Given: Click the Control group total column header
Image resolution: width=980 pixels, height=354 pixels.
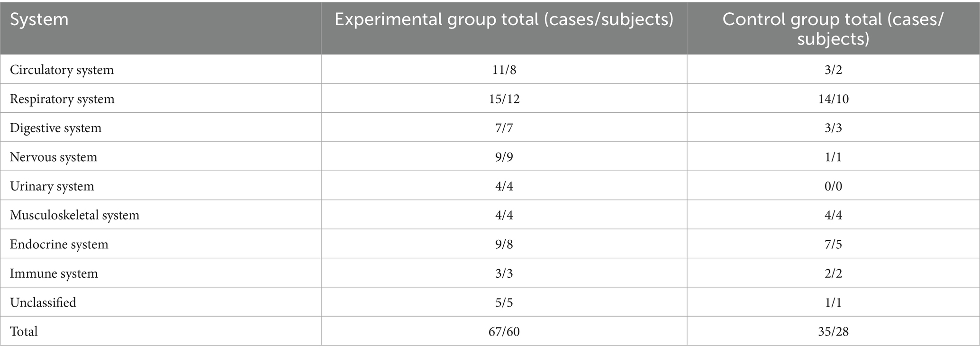Looking at the screenshot, I should coord(833,28).
